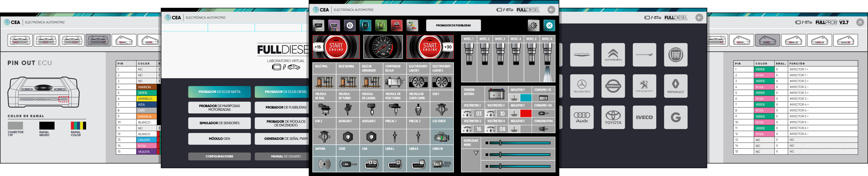Image resolution: width=868 pixels, height=176 pixels.
Task: Click the Precal 1 glow plug icon
Action: 395,137
